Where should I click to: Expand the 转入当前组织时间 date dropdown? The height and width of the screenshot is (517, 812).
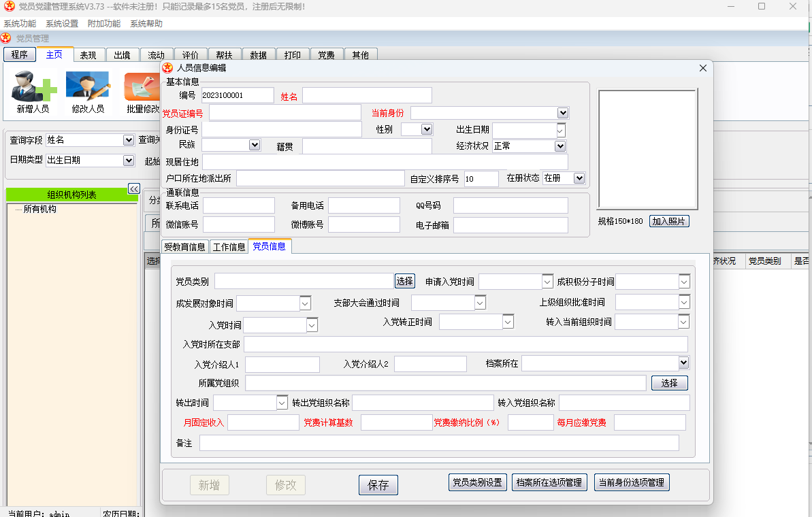click(x=683, y=322)
